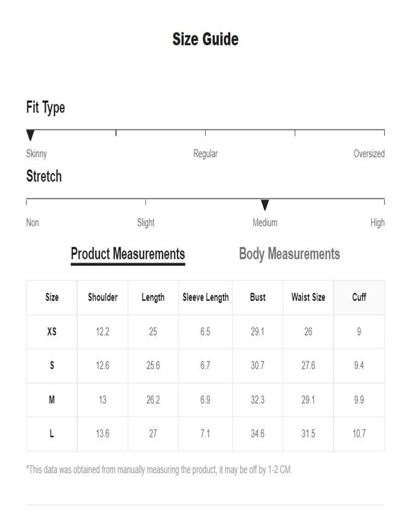Click the Cuff column header

(x=359, y=297)
